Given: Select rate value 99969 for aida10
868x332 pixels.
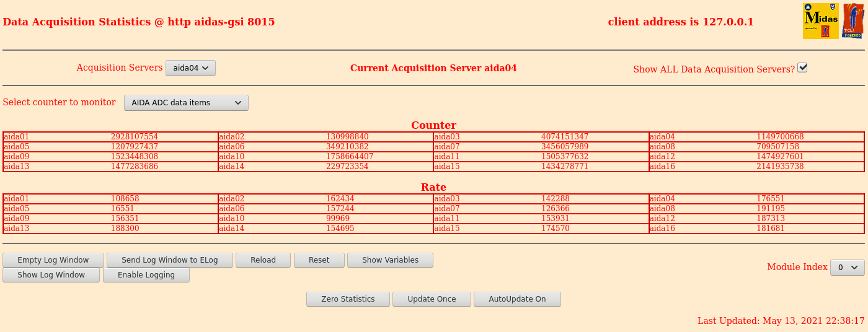Looking at the screenshot, I should (338, 219).
